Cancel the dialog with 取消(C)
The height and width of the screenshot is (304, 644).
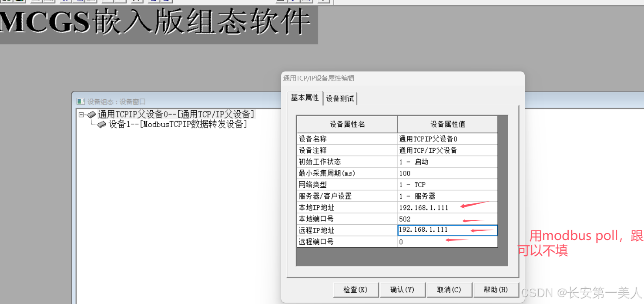(449, 290)
